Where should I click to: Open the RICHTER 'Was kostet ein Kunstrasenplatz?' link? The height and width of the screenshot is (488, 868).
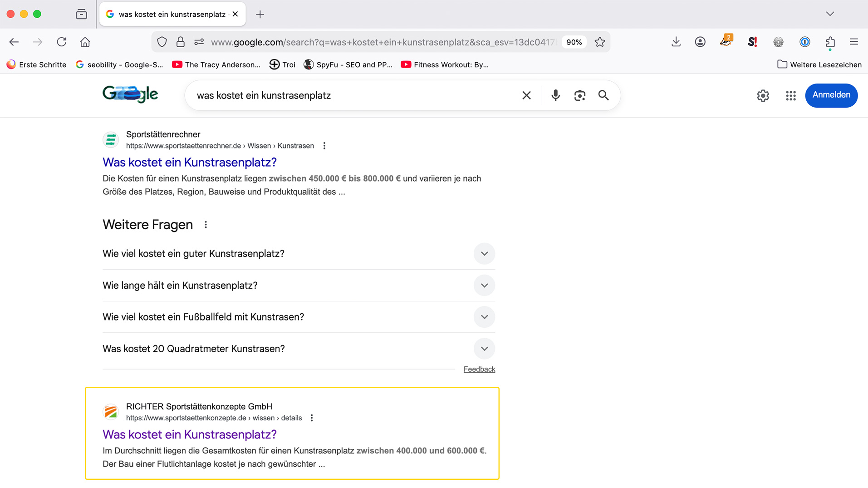pos(189,434)
